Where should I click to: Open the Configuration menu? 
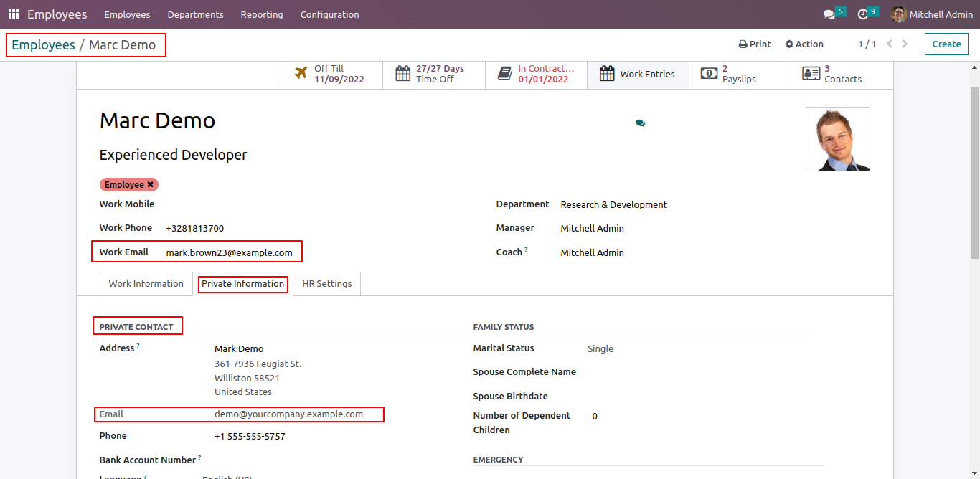[x=330, y=14]
